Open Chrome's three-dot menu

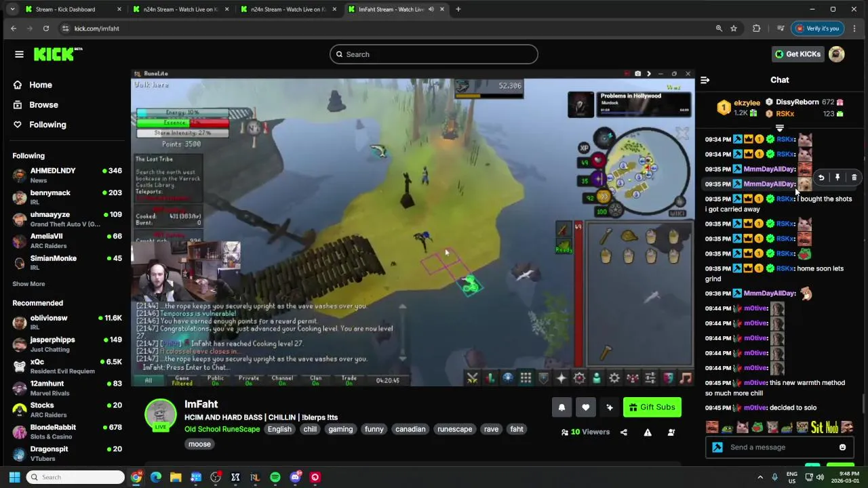point(854,28)
